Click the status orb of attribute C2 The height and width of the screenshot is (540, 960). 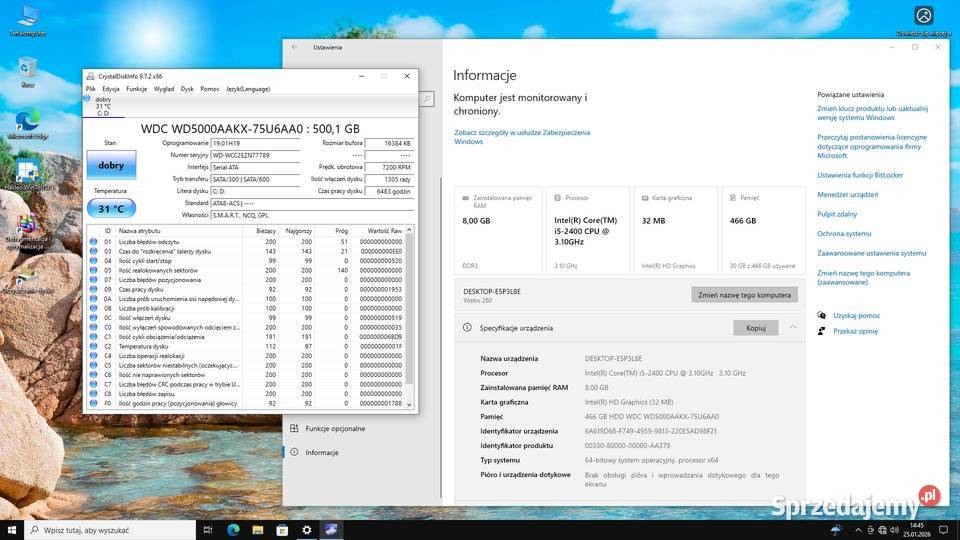93,346
